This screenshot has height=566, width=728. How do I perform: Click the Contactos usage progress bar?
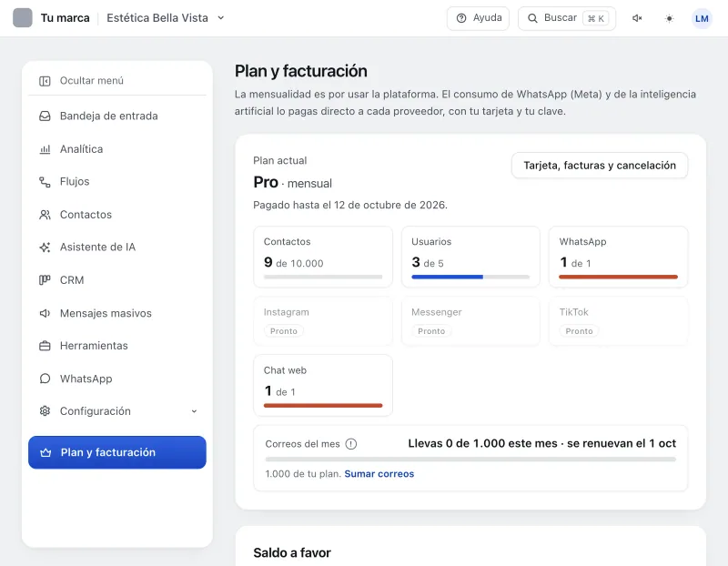point(323,278)
